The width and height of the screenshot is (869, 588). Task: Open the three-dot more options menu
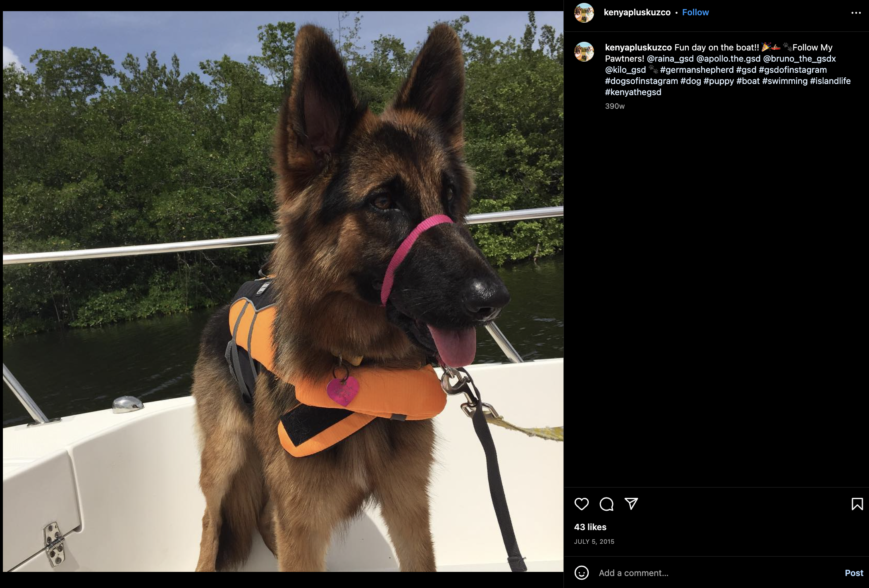tap(856, 13)
